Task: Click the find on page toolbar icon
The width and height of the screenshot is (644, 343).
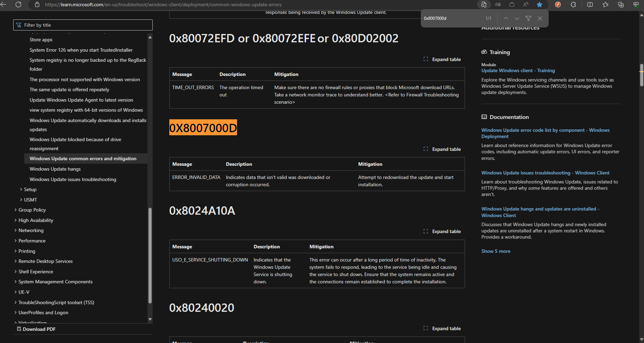Action: [x=484, y=5]
